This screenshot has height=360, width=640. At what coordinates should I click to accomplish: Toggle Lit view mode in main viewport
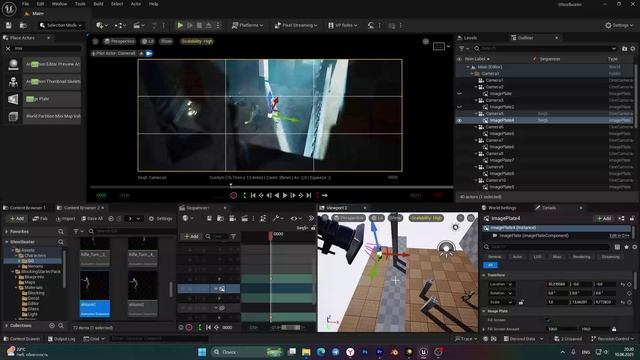147,41
